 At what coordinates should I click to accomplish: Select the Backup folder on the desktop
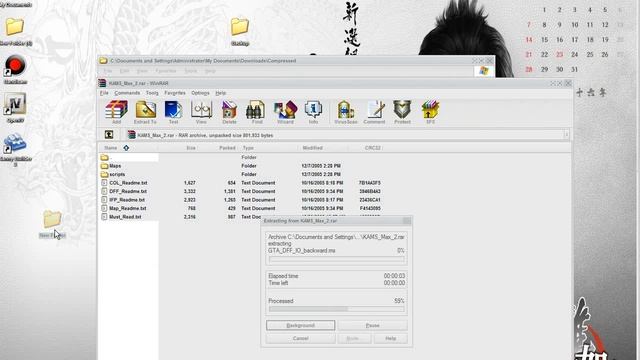click(x=240, y=27)
